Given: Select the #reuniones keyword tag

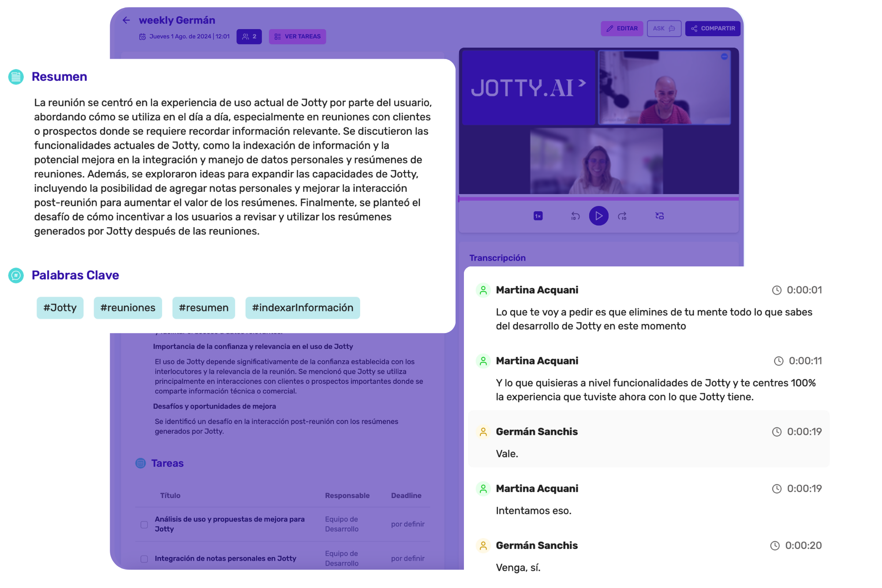Looking at the screenshot, I should tap(128, 308).
